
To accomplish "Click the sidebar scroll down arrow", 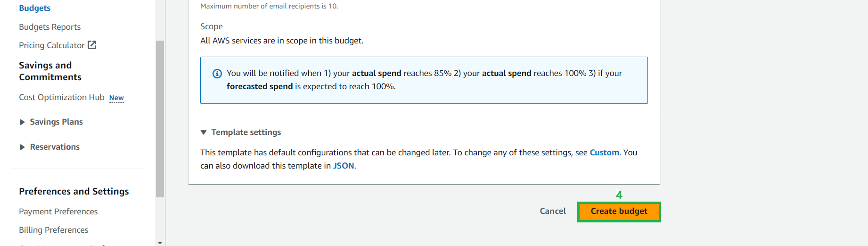I will [160, 243].
